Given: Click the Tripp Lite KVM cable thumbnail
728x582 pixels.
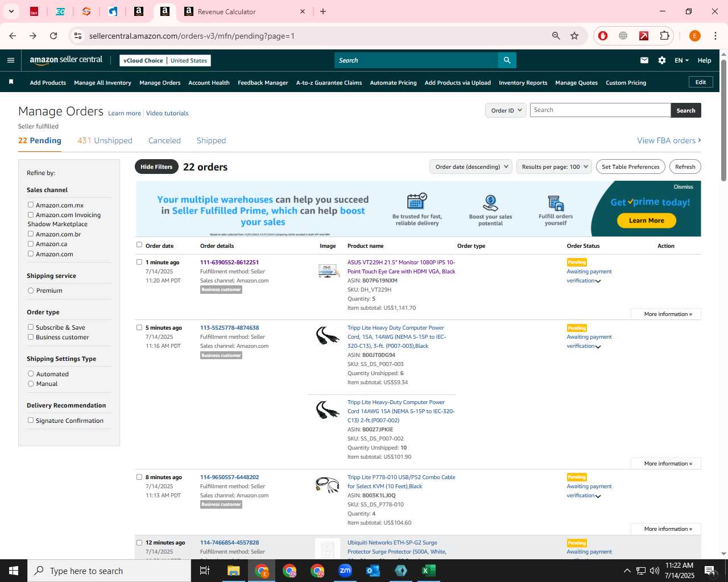Looking at the screenshot, I should point(328,485).
